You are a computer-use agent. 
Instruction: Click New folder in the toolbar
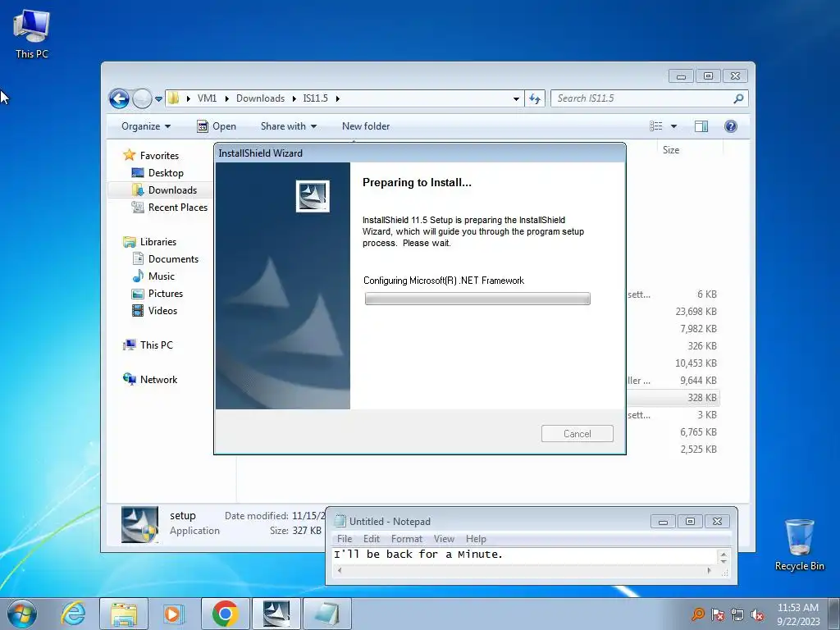pyautogui.click(x=366, y=126)
